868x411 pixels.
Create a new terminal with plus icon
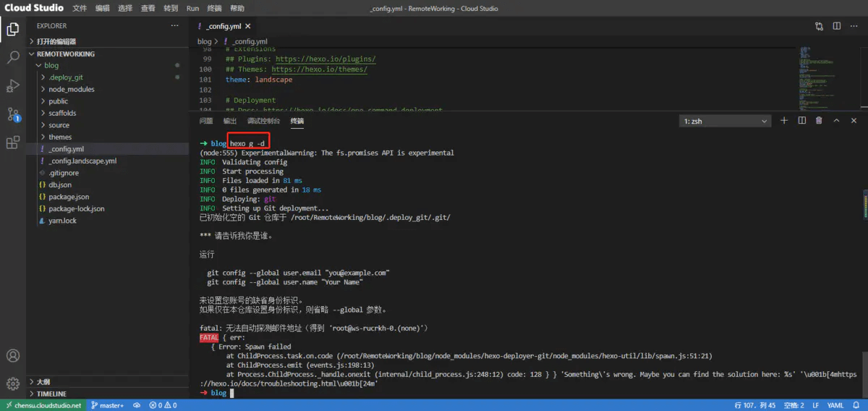784,121
